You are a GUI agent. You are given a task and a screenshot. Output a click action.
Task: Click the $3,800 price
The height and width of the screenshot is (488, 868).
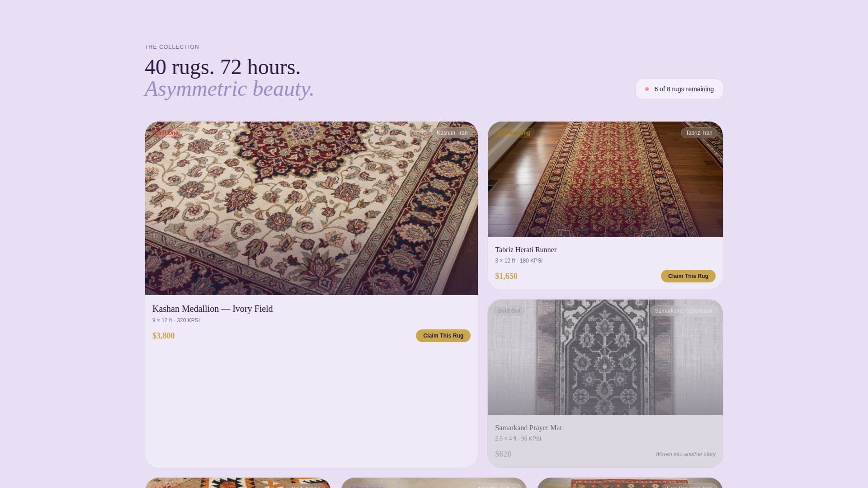pos(164,336)
